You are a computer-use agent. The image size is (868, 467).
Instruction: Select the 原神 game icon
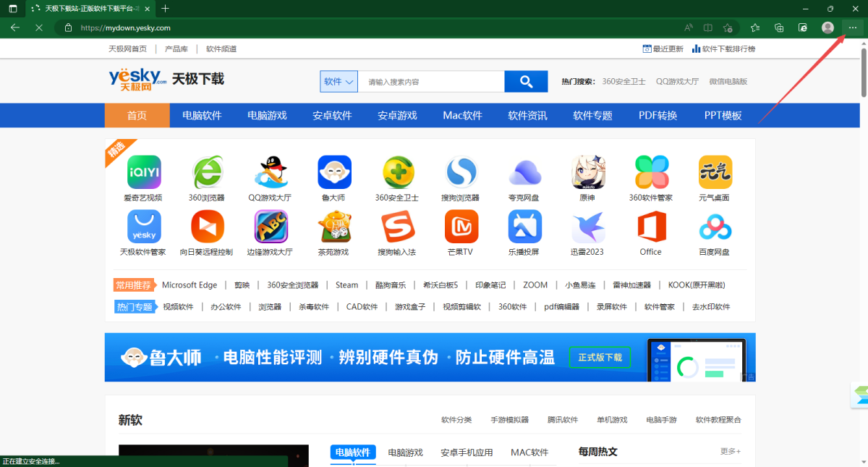588,172
